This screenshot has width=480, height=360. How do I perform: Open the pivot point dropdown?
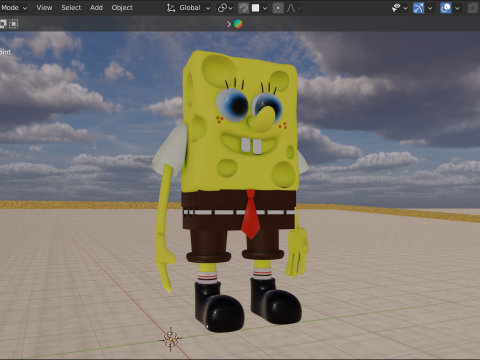click(x=225, y=8)
